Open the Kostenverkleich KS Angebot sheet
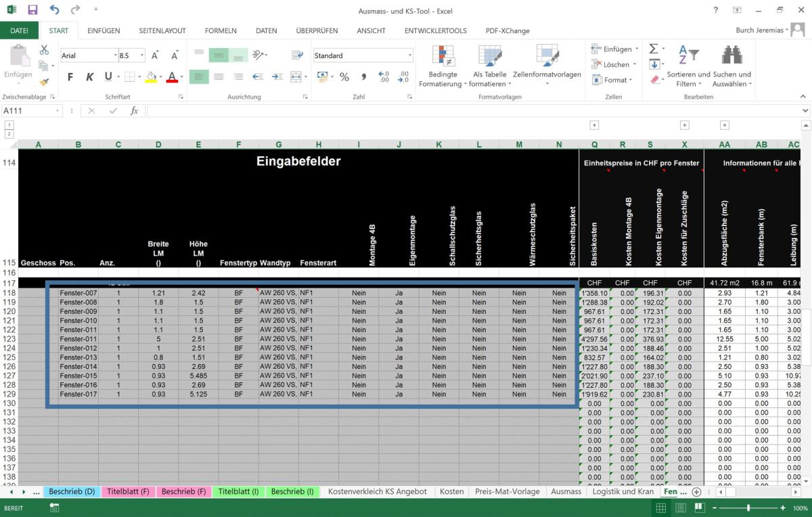The width and height of the screenshot is (812, 517). [x=378, y=492]
